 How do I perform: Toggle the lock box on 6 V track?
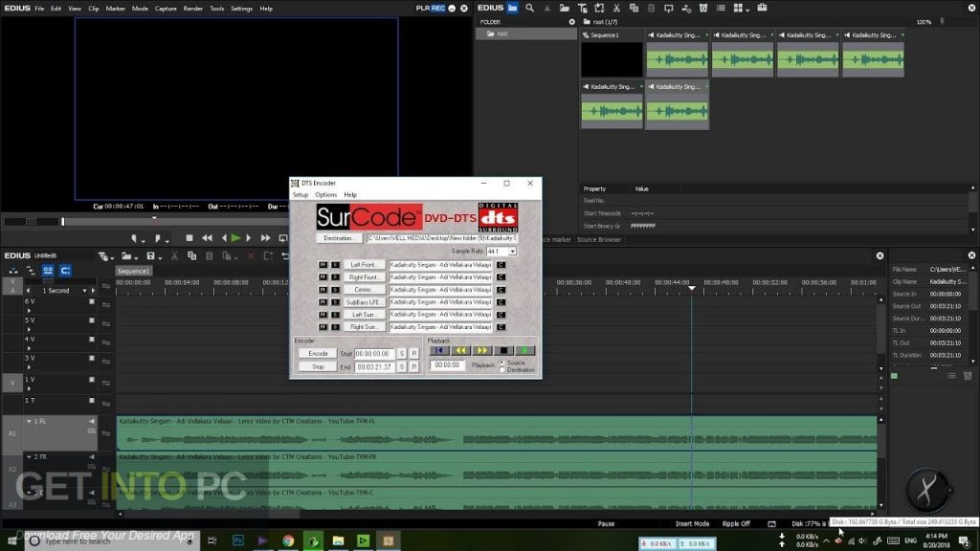[x=92, y=301]
